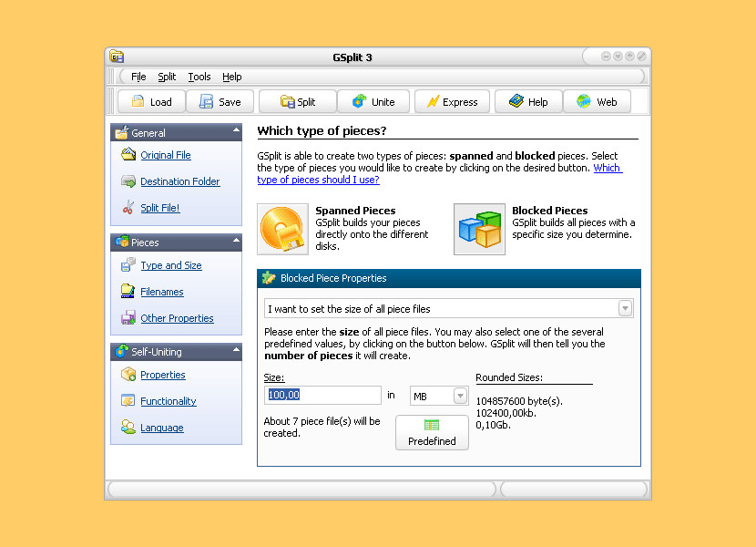Open the MB size unit dropdown
756x547 pixels.
[x=461, y=396]
